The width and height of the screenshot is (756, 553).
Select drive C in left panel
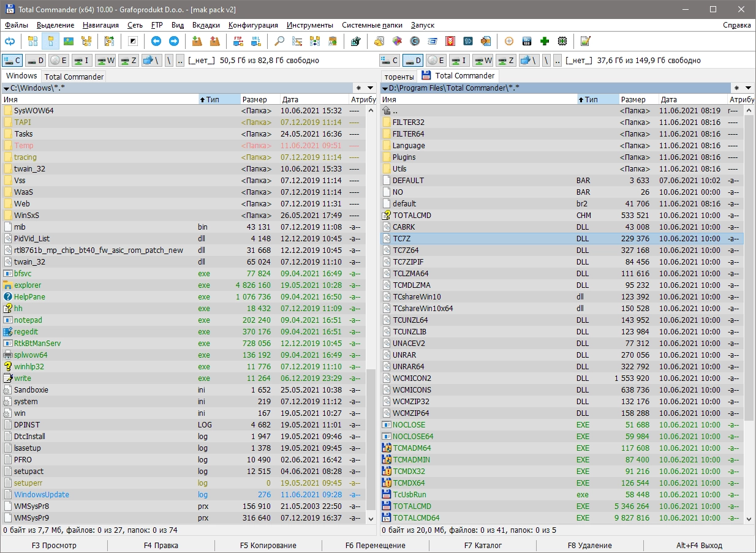click(x=13, y=61)
